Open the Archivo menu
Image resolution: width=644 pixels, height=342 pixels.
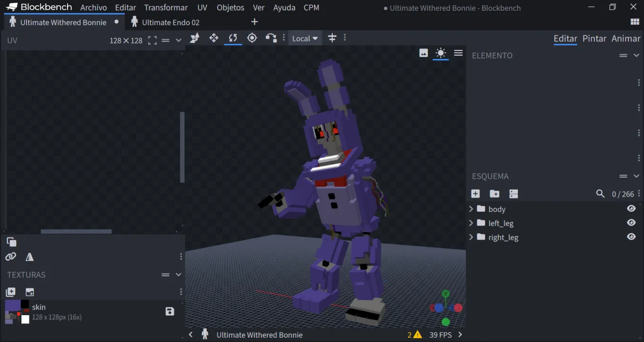(x=93, y=8)
